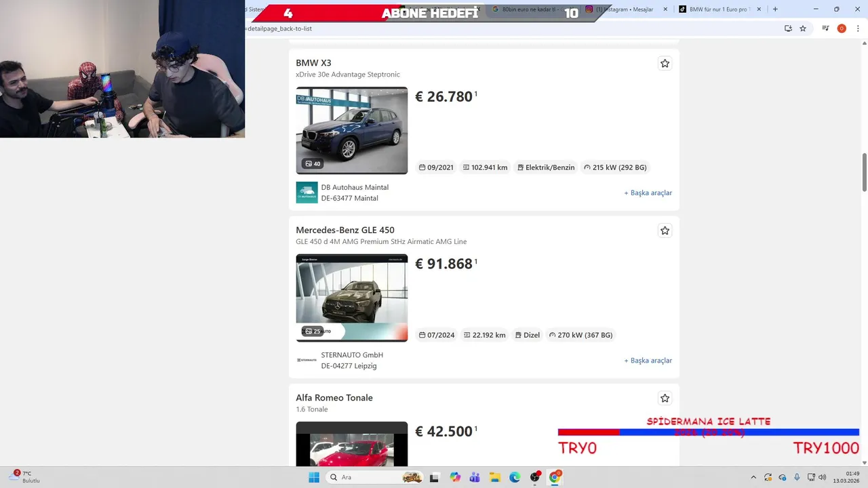Click the network display tray icon

[811, 477]
